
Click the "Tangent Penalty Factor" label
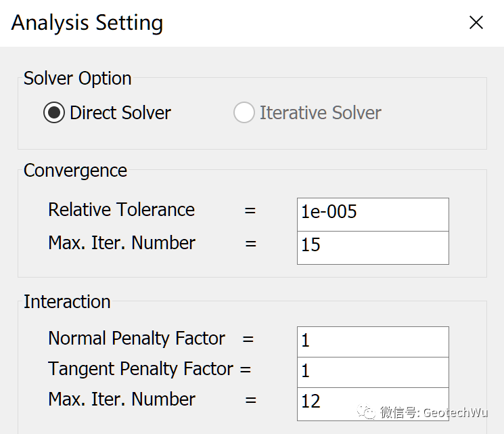click(141, 369)
